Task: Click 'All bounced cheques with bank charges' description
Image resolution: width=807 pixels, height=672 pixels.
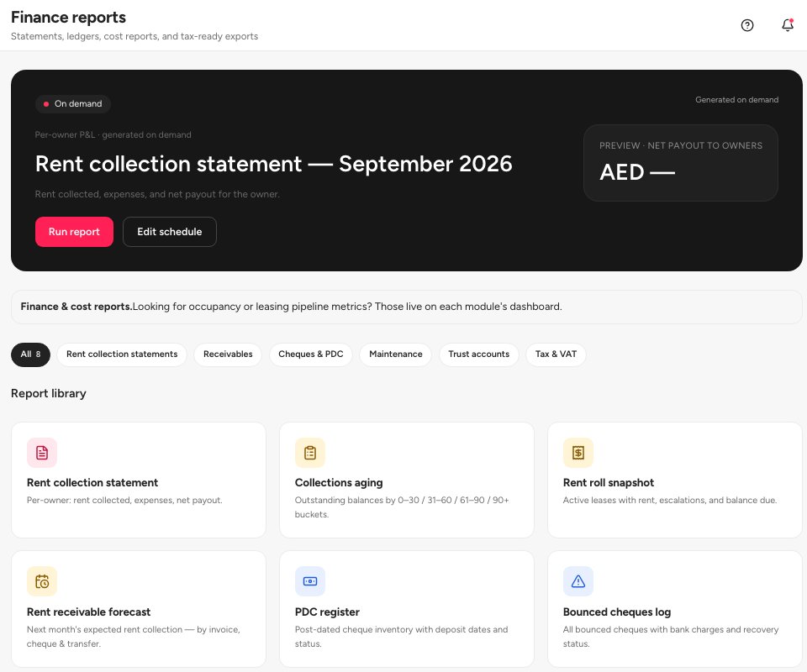Action: point(671,637)
